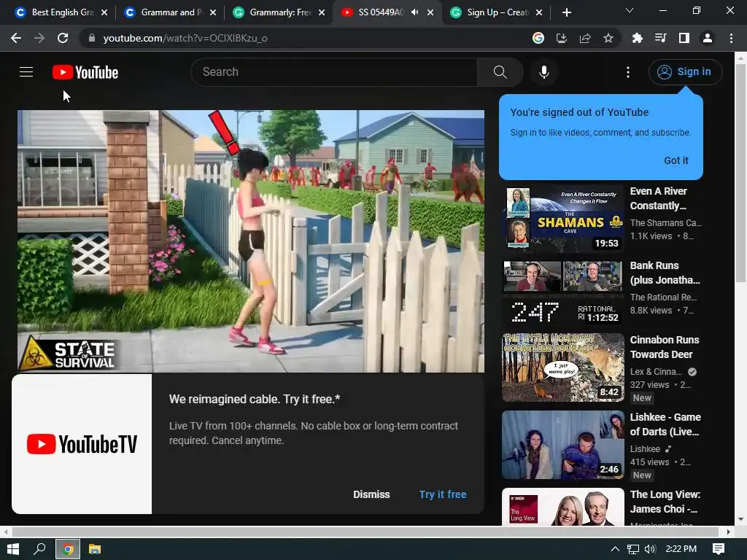Bookmark this tab with the star
This screenshot has height=560, width=747.
(x=608, y=38)
